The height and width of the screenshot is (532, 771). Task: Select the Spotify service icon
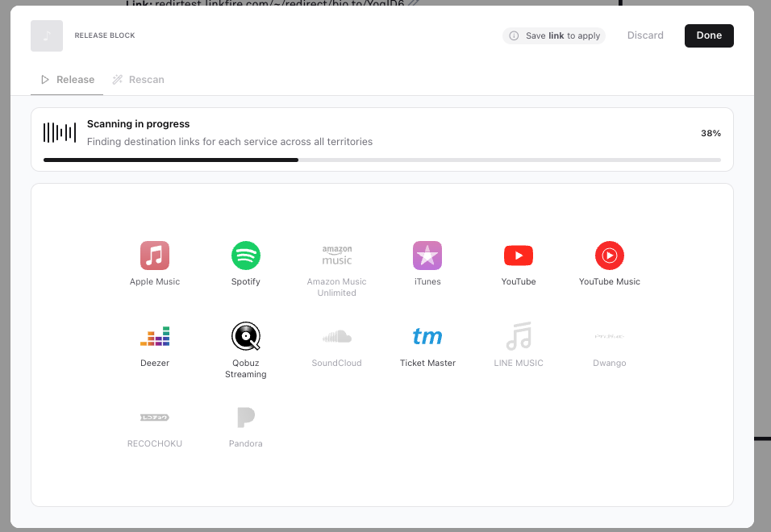(x=245, y=256)
